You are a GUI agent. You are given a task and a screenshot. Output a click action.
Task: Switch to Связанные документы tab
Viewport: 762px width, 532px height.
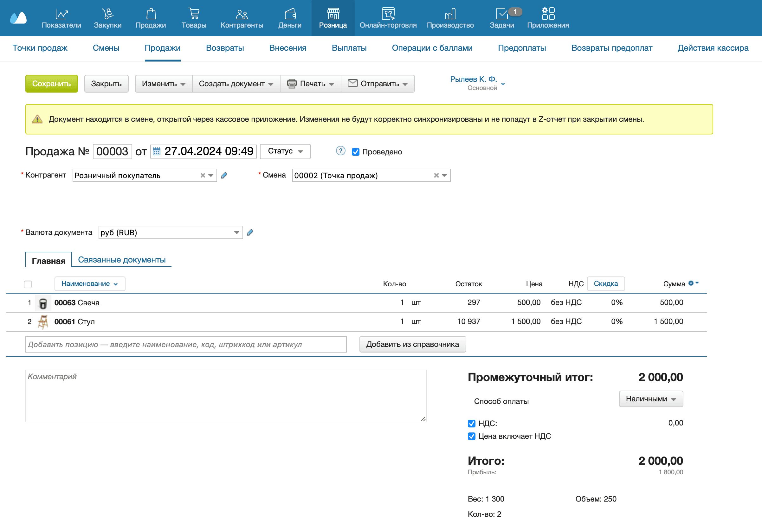(x=121, y=260)
